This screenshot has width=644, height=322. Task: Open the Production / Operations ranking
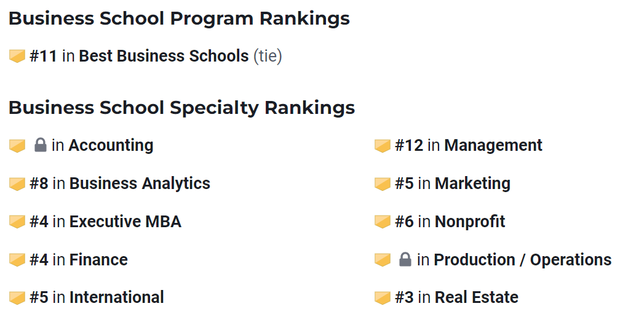click(523, 259)
